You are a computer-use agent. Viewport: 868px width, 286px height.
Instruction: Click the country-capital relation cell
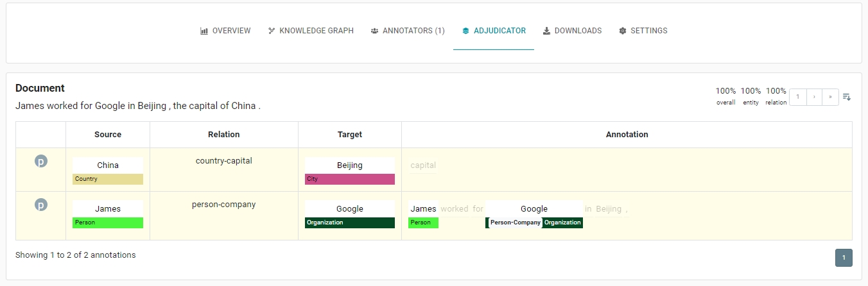224,161
